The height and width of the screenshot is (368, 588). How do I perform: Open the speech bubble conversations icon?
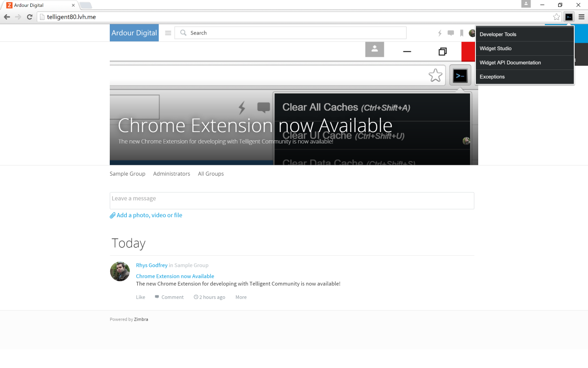click(x=450, y=33)
